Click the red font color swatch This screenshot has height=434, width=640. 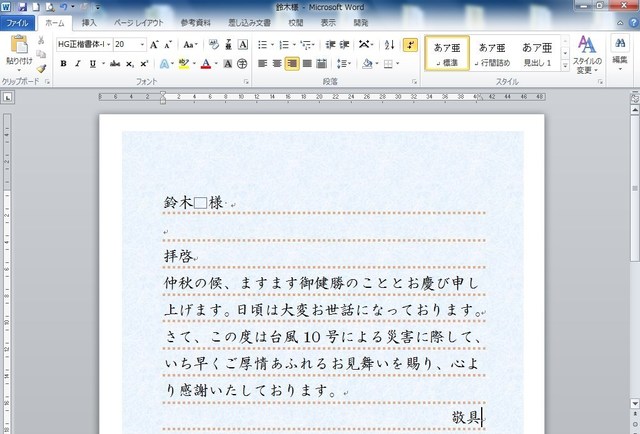205,64
